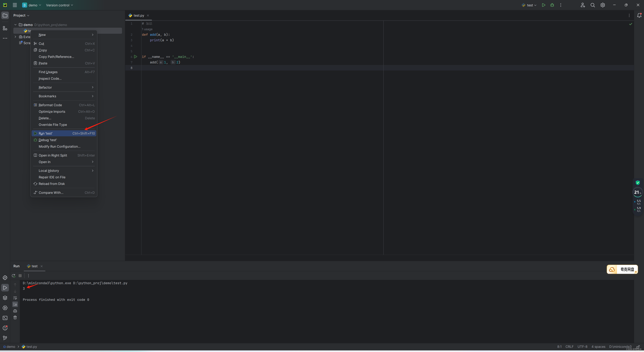Clear all Run console output trash icon
This screenshot has height=352, width=644.
coord(15,317)
